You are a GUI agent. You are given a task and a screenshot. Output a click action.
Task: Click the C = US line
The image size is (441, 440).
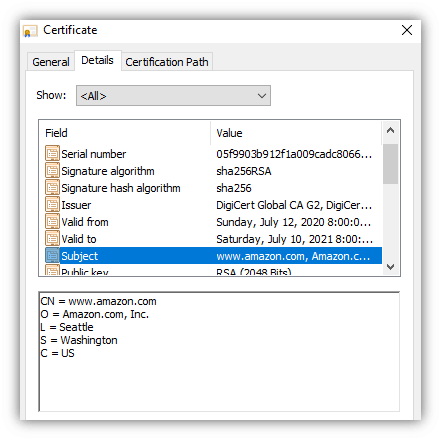[57, 353]
